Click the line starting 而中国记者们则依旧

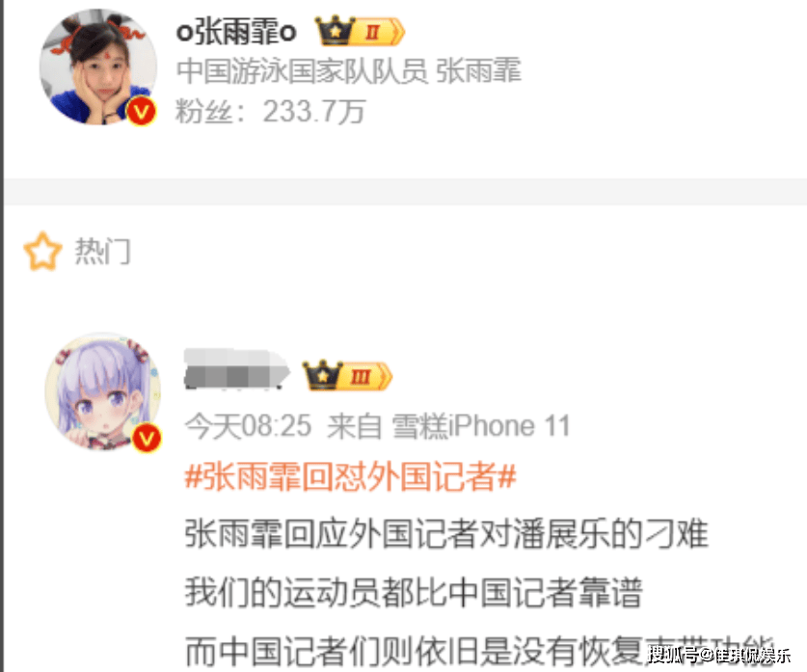click(480, 652)
